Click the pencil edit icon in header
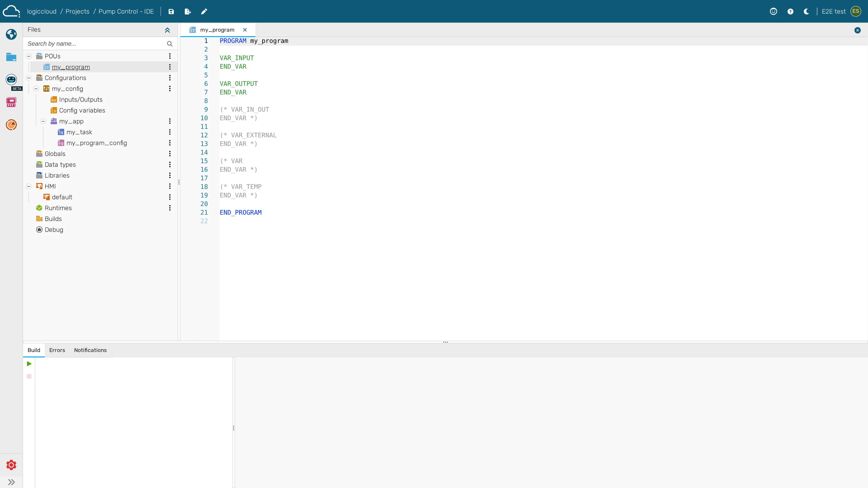Image resolution: width=868 pixels, height=488 pixels. point(204,12)
